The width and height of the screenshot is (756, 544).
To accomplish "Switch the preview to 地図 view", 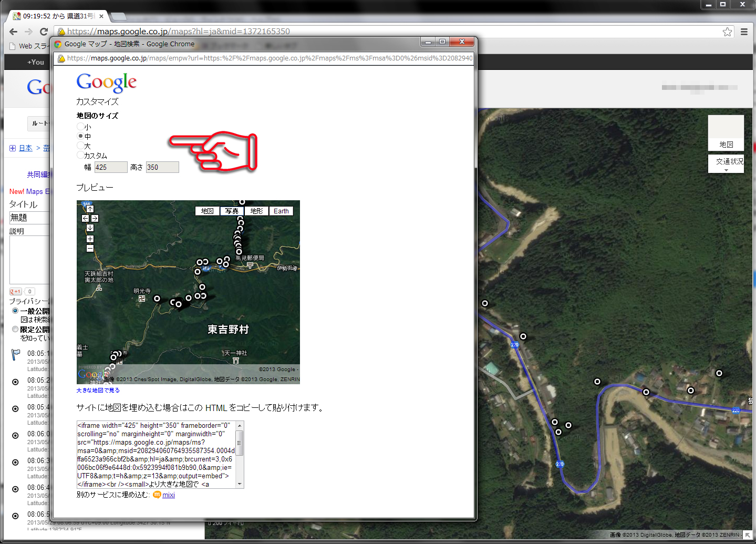I will (x=208, y=211).
